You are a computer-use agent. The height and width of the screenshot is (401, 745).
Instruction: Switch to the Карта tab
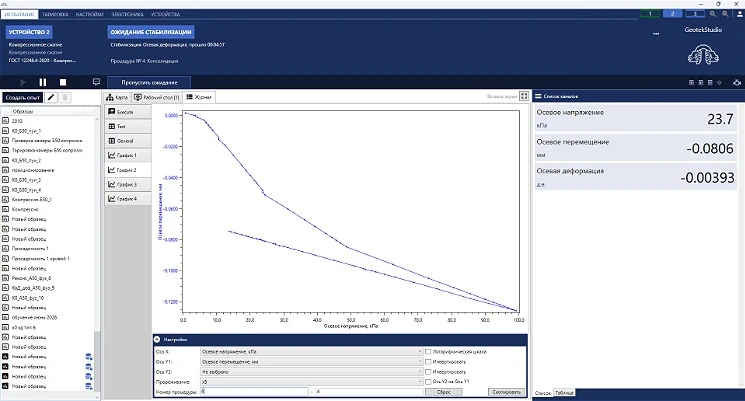117,97
